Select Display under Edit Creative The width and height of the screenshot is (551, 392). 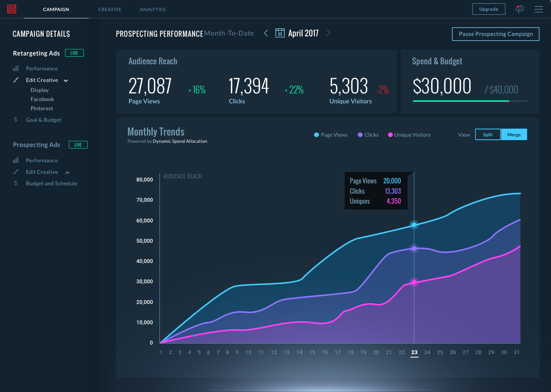40,90
